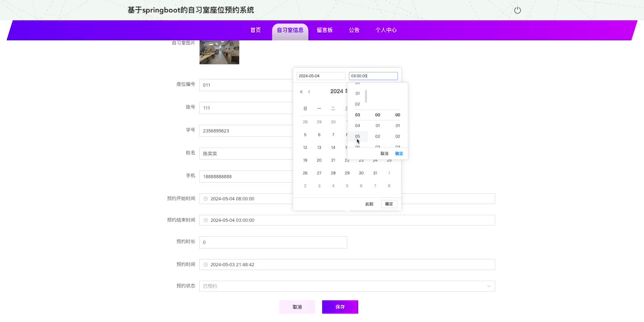Select hour 04 in the time list
This screenshot has width=644, height=322.
click(x=357, y=126)
